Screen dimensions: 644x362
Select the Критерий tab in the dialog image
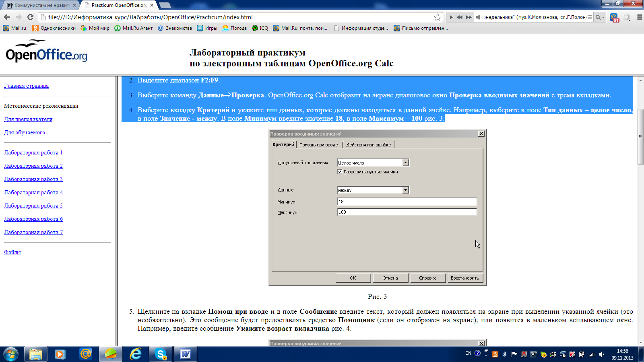(283, 144)
